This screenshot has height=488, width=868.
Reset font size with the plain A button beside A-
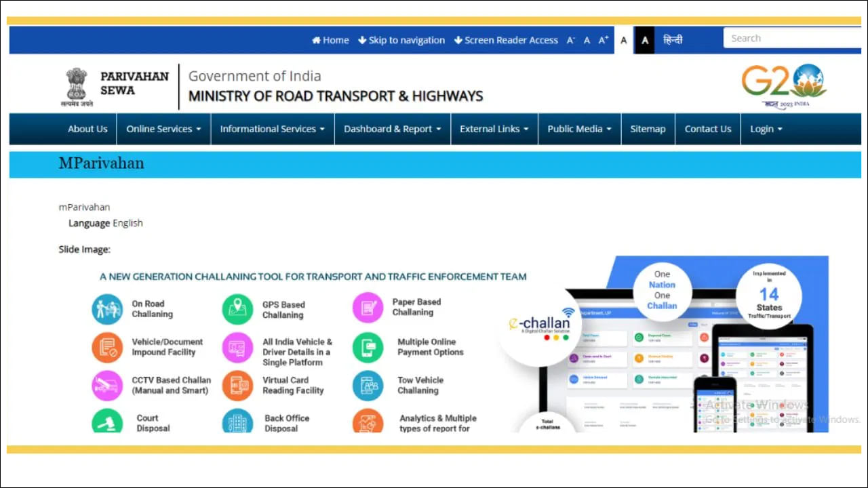587,40
